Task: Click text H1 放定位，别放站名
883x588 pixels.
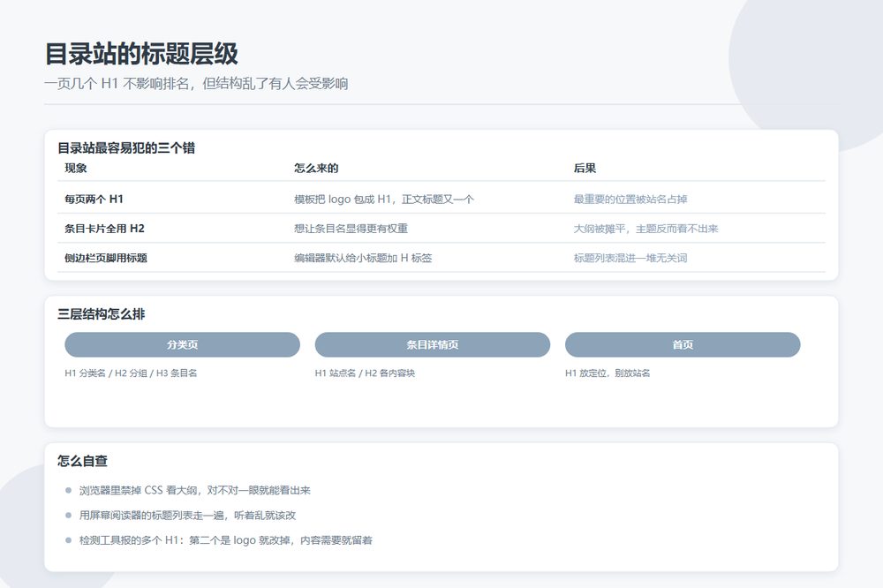Action: click(608, 373)
